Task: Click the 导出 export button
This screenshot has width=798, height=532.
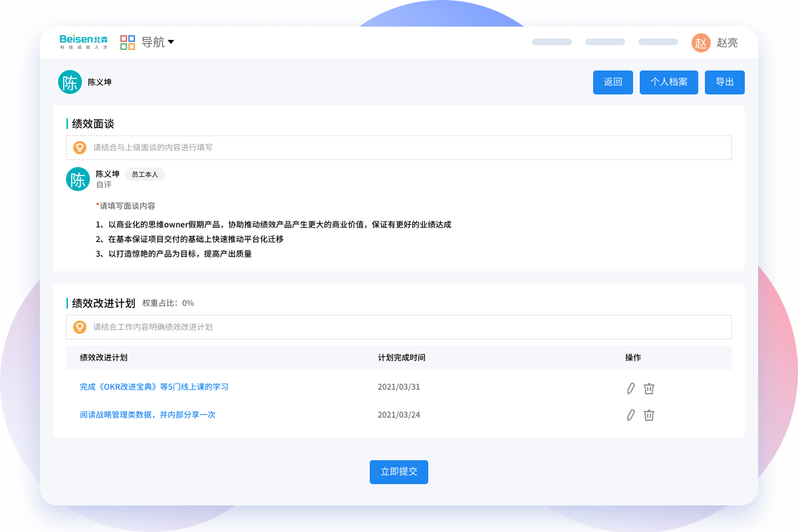Action: click(724, 82)
